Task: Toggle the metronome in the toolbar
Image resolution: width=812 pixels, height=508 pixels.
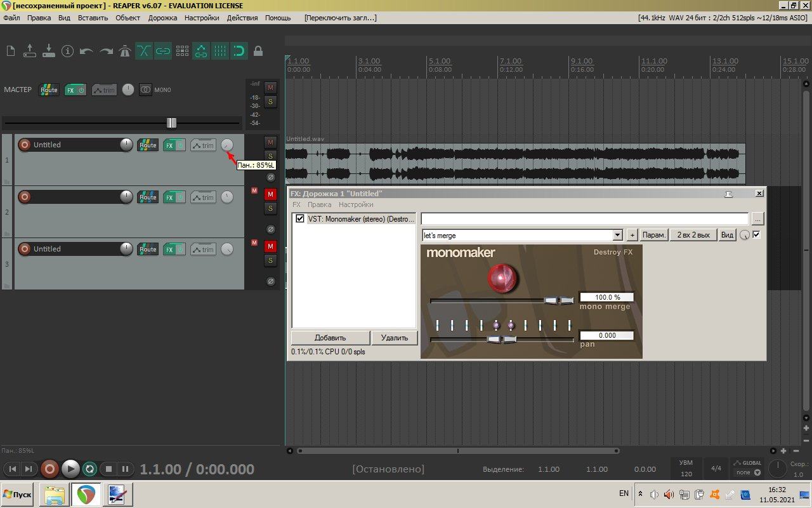Action: tap(125, 51)
